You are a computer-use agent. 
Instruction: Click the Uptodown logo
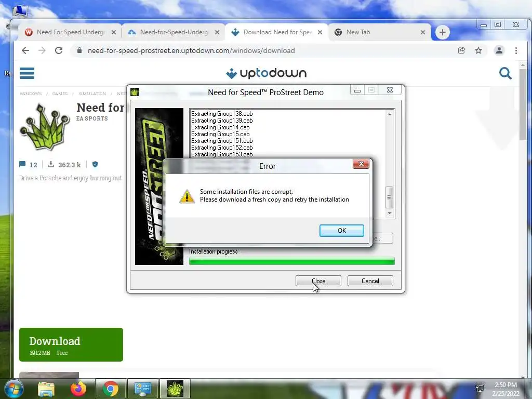267,73
